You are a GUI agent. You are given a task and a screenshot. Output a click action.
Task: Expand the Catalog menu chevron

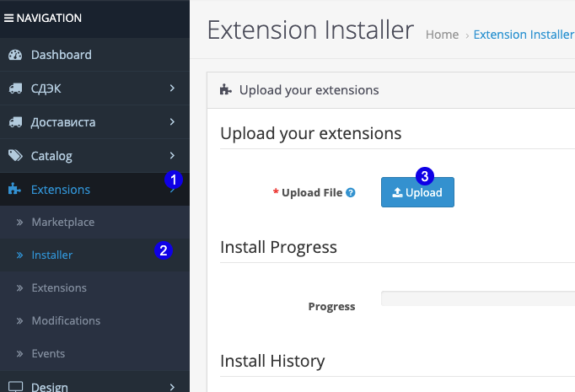click(172, 155)
